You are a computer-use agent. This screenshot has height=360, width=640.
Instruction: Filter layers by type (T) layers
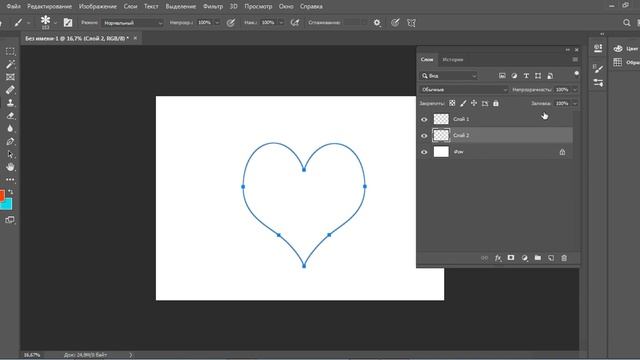(x=526, y=76)
